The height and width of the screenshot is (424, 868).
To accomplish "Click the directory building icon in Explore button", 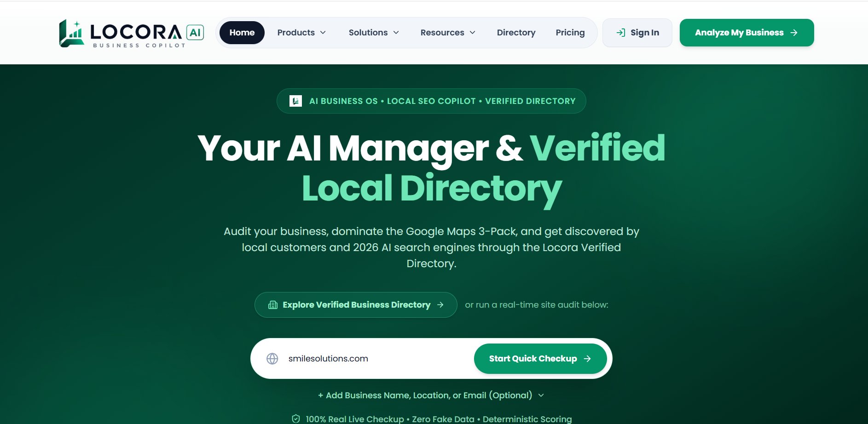I will [273, 305].
